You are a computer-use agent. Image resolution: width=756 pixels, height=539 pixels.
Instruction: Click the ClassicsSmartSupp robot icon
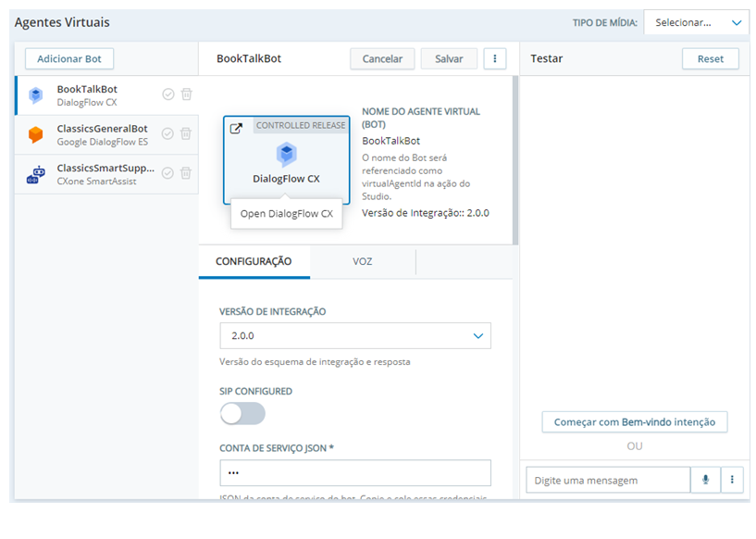pos(36,174)
